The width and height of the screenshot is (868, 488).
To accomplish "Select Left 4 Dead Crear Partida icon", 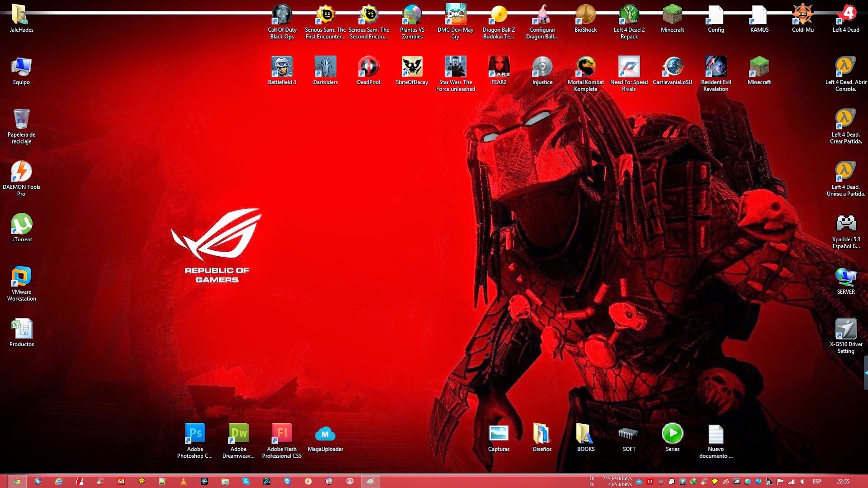I will click(846, 126).
